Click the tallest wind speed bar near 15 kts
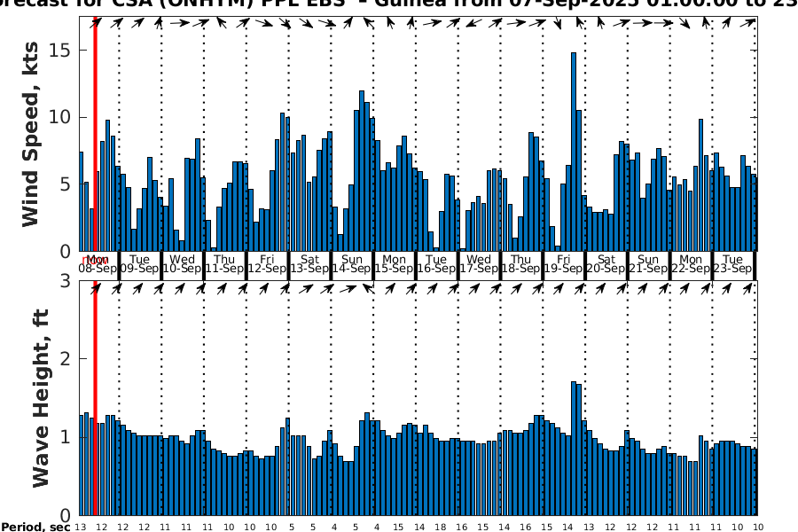798x532 pixels. tap(574, 152)
